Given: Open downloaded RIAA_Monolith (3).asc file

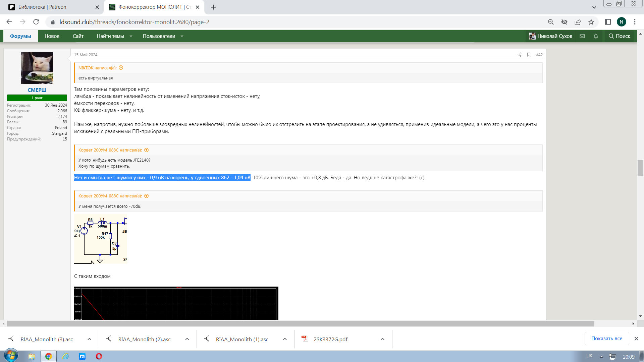Looking at the screenshot, I should [47, 340].
